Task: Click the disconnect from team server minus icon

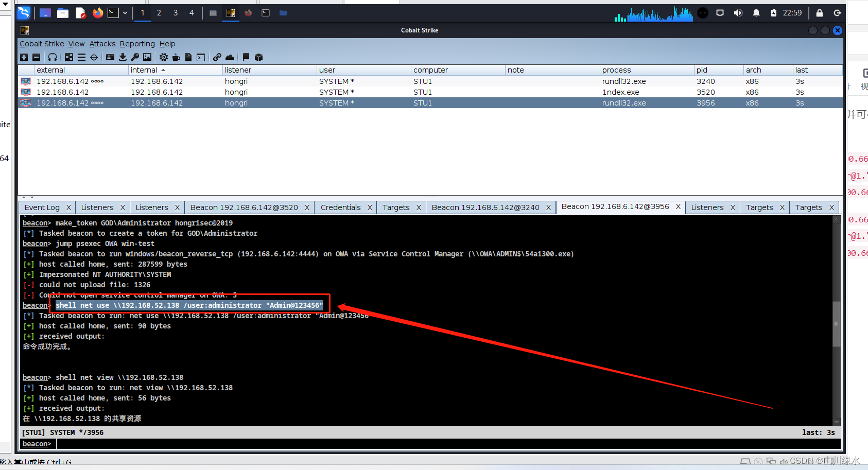Action: (x=36, y=57)
